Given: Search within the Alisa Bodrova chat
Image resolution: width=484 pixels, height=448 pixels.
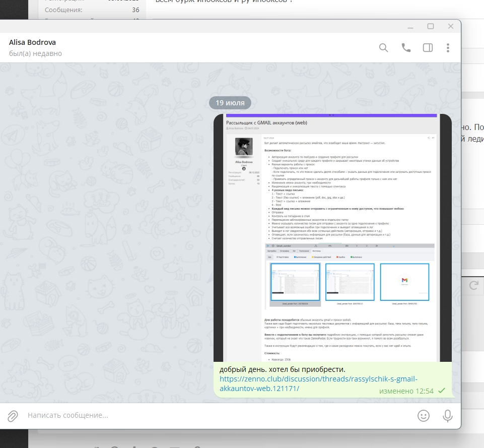Looking at the screenshot, I should click(x=383, y=48).
